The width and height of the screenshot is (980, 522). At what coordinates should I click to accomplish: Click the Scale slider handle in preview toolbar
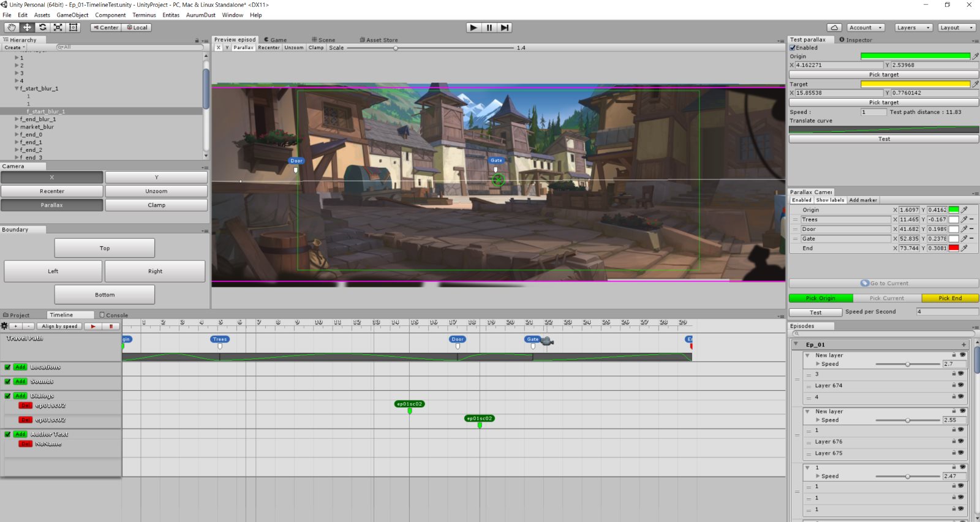[396, 48]
